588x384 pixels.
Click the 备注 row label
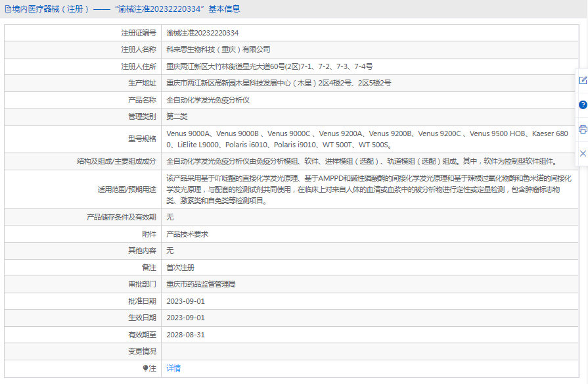149,268
